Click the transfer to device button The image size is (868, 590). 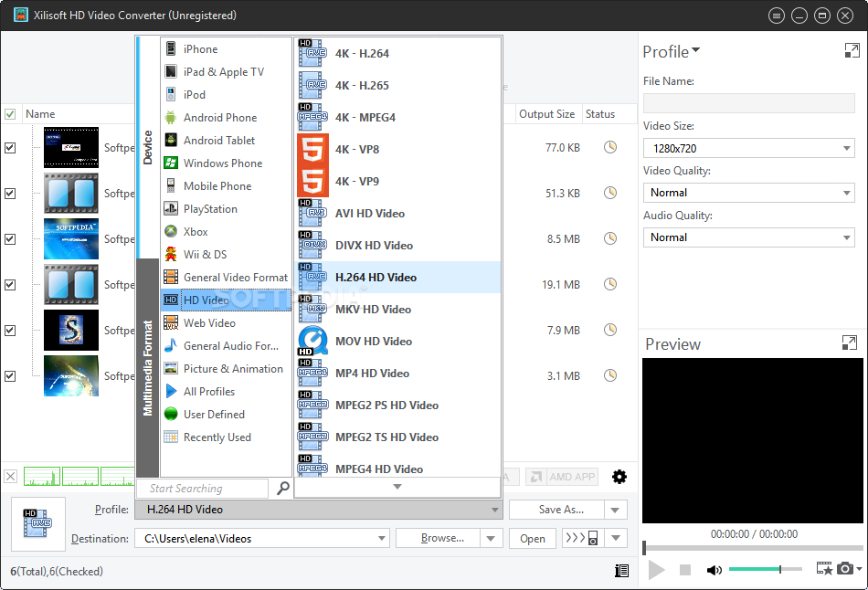[x=584, y=539]
